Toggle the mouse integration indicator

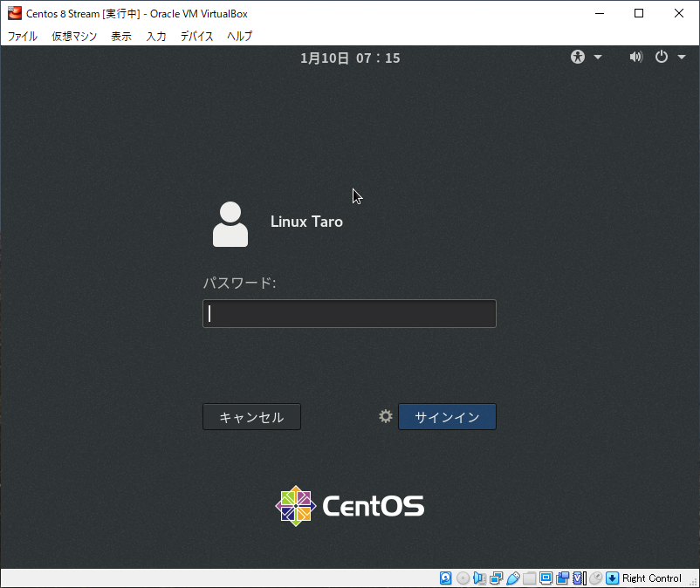pyautogui.click(x=594, y=578)
